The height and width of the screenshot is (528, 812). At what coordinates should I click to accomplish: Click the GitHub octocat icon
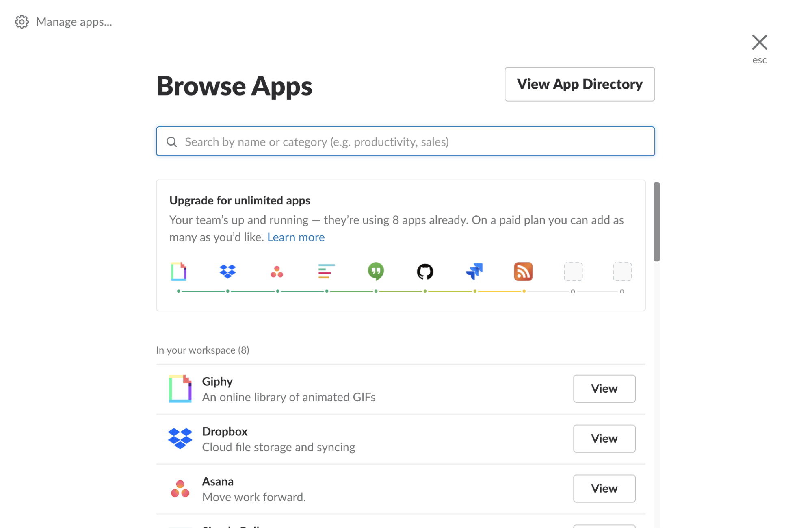coord(425,272)
